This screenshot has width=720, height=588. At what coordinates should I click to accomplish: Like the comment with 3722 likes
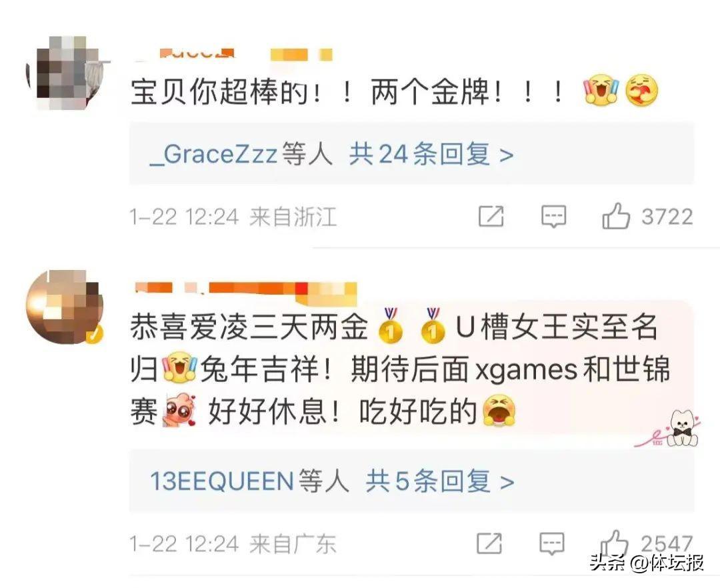[616, 216]
